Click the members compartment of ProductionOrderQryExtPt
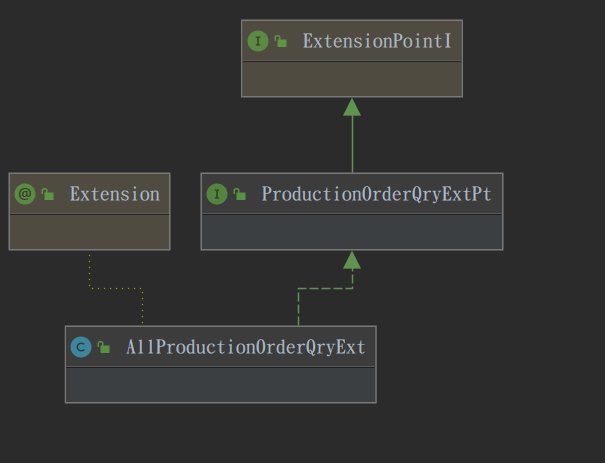This screenshot has height=463, width=605. click(352, 232)
